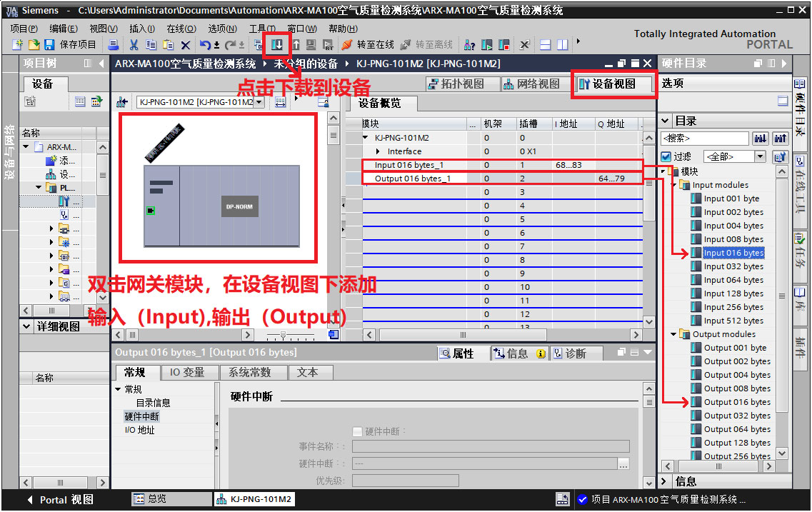Image resolution: width=812 pixels, height=512 pixels.
Task: Click the Open project toolbar icon
Action: click(x=34, y=45)
